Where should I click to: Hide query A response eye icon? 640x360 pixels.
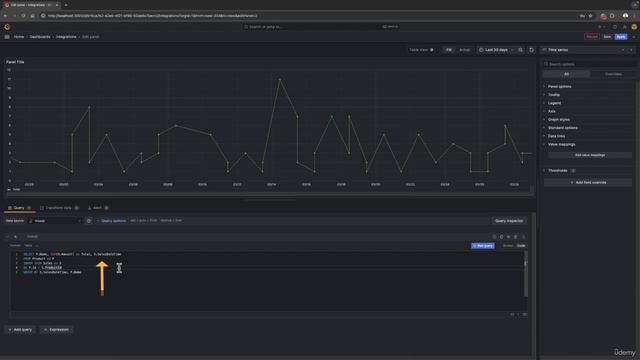tap(509, 237)
